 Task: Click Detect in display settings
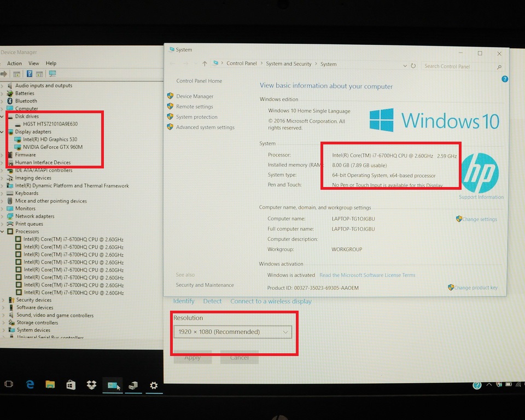coord(212,301)
